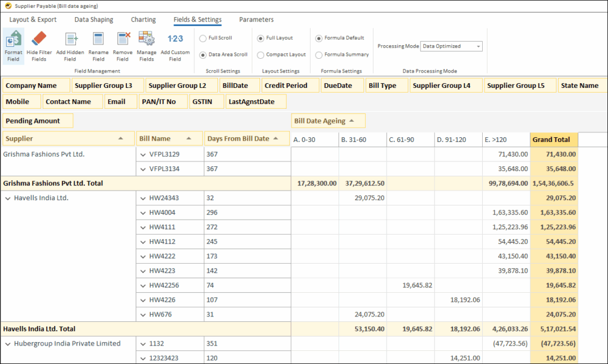
Task: Select the Formula Default radio option
Action: pyautogui.click(x=319, y=39)
